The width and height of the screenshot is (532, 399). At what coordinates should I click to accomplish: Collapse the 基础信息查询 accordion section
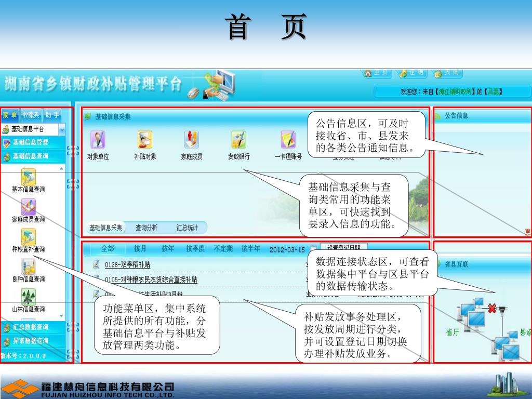coord(33,156)
